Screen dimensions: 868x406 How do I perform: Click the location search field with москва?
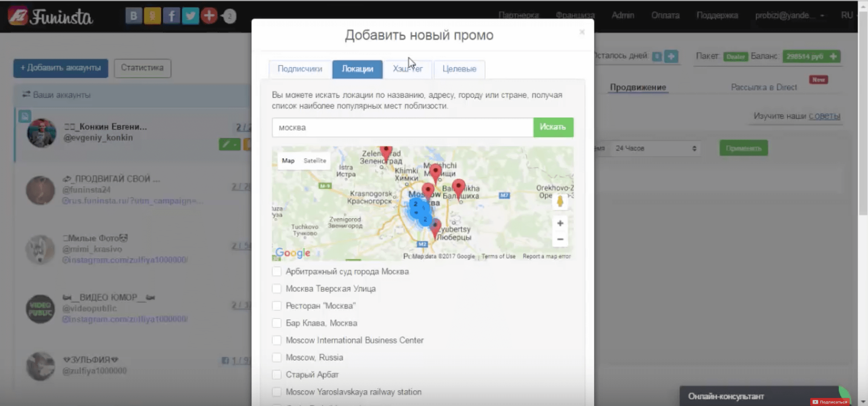pyautogui.click(x=402, y=128)
